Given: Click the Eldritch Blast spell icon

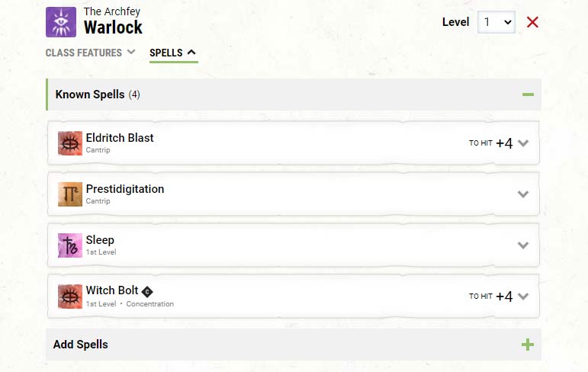Looking at the screenshot, I should 70,143.
